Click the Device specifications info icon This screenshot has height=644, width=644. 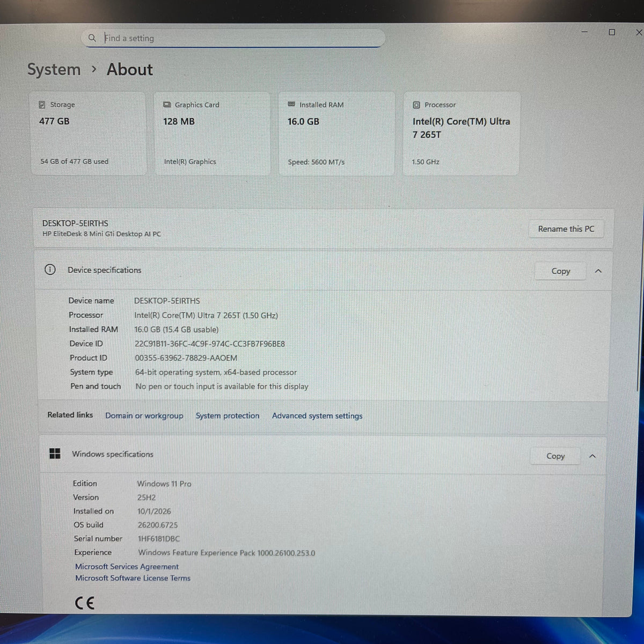pyautogui.click(x=50, y=269)
